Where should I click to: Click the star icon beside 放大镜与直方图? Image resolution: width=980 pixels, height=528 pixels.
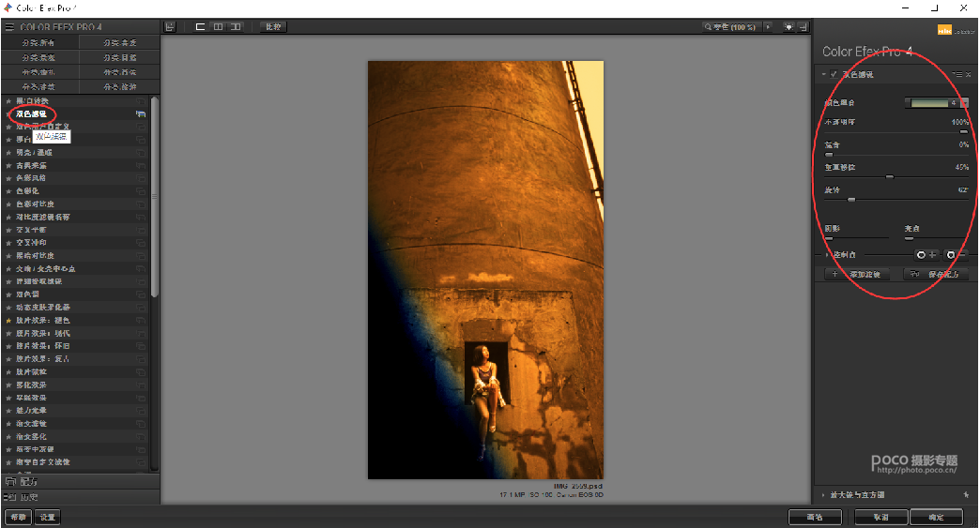[x=967, y=495]
